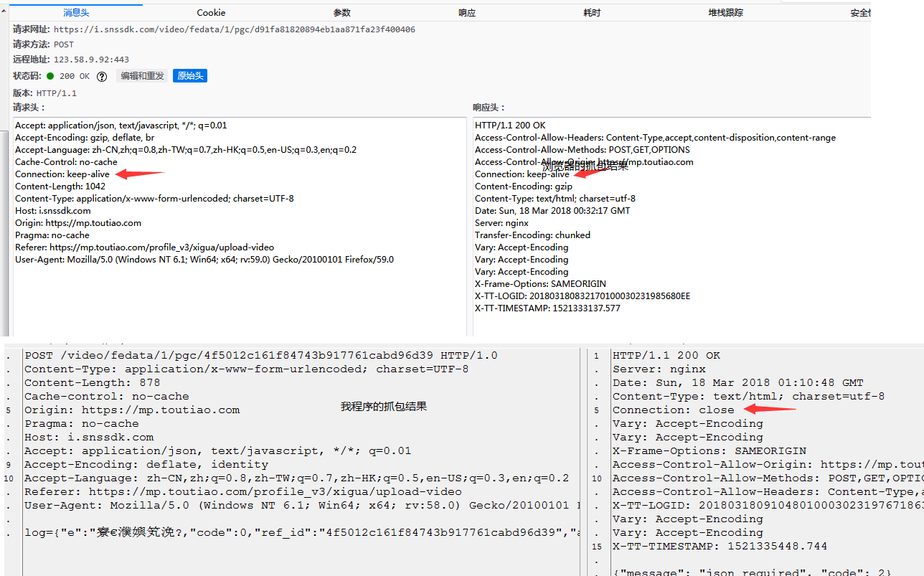This screenshot has height=576, width=924.
Task: Click the Accept-Encoding: gzip, deflate, br line
Action: 85,138
